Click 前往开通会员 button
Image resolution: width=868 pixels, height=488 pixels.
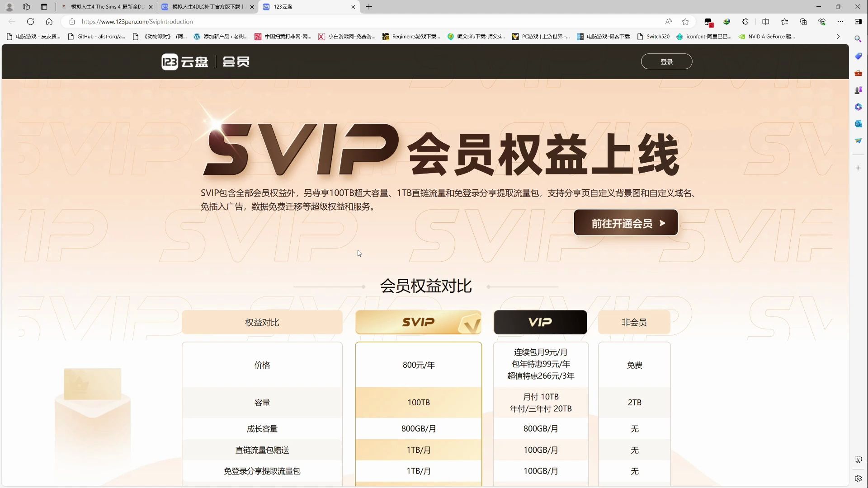click(x=626, y=223)
